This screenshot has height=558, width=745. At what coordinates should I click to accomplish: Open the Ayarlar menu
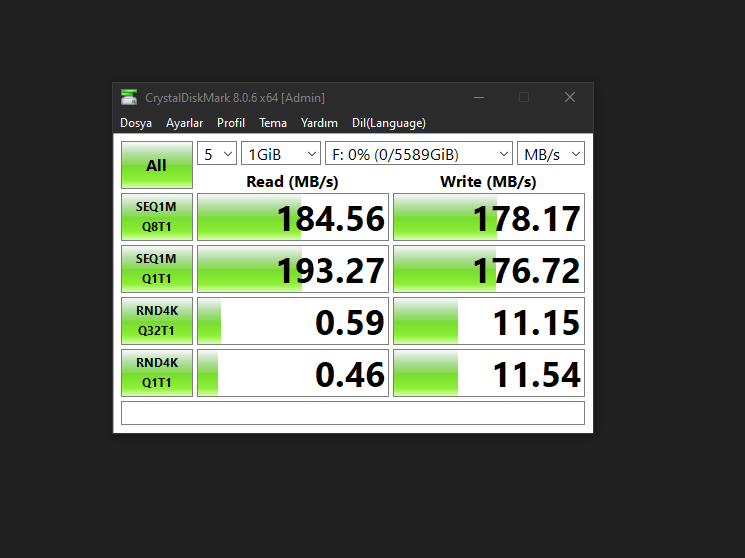[184, 123]
